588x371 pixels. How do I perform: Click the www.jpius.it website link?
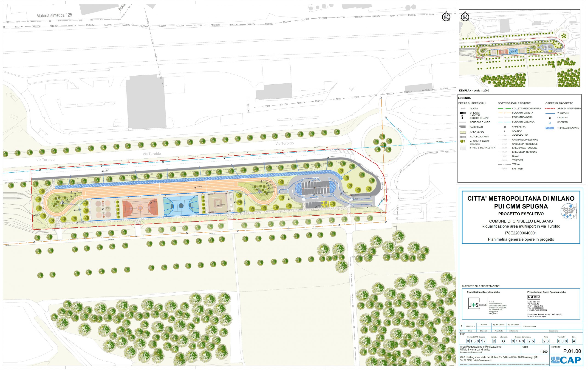pyautogui.click(x=493, y=314)
